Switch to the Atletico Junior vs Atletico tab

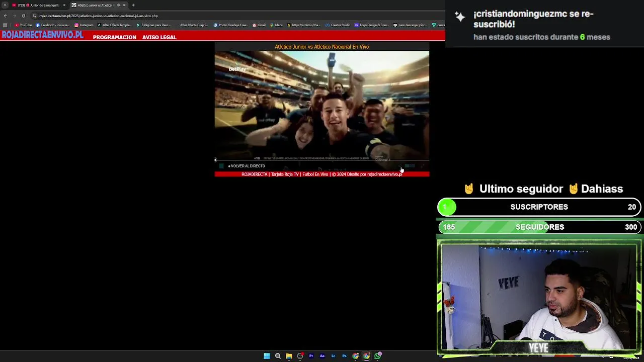(x=96, y=5)
